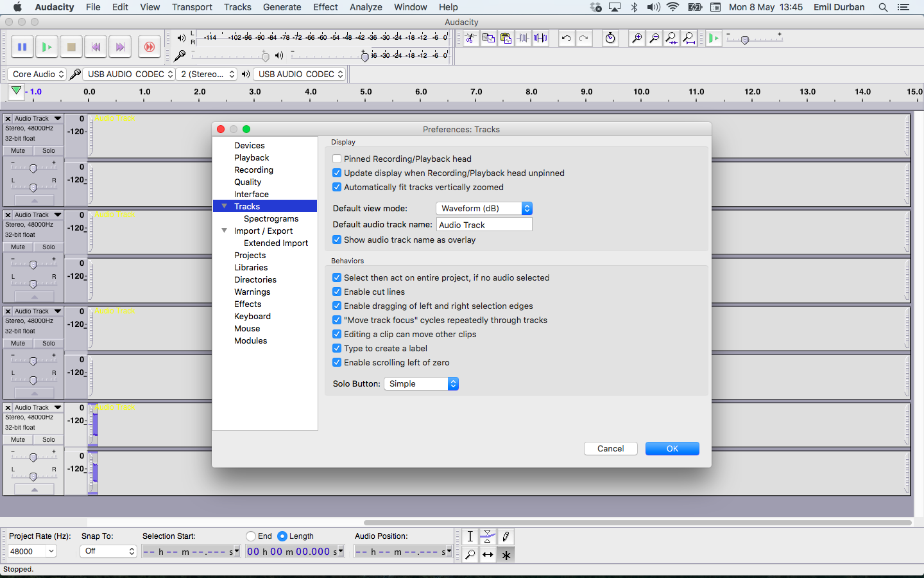
Task: Select the Zoom magnifier tool
Action: (x=470, y=554)
